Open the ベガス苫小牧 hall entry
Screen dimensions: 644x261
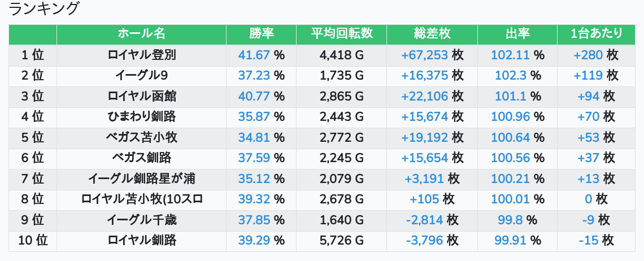[141, 137]
